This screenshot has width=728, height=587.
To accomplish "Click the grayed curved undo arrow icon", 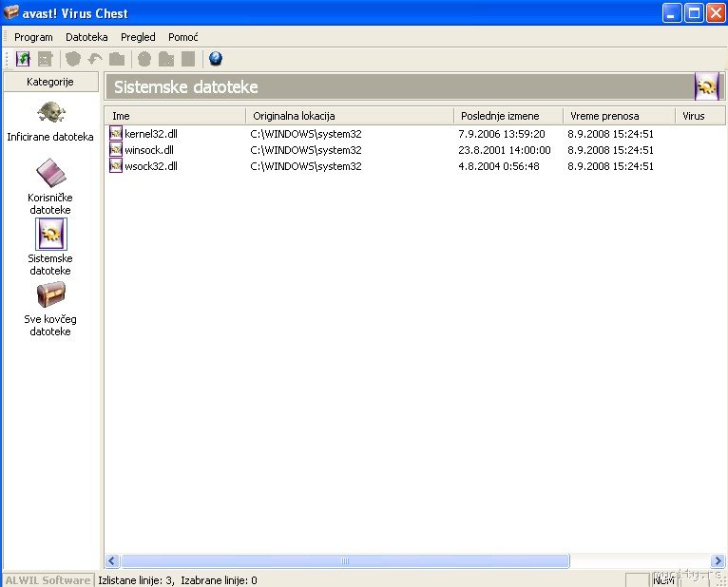I will 95,59.
